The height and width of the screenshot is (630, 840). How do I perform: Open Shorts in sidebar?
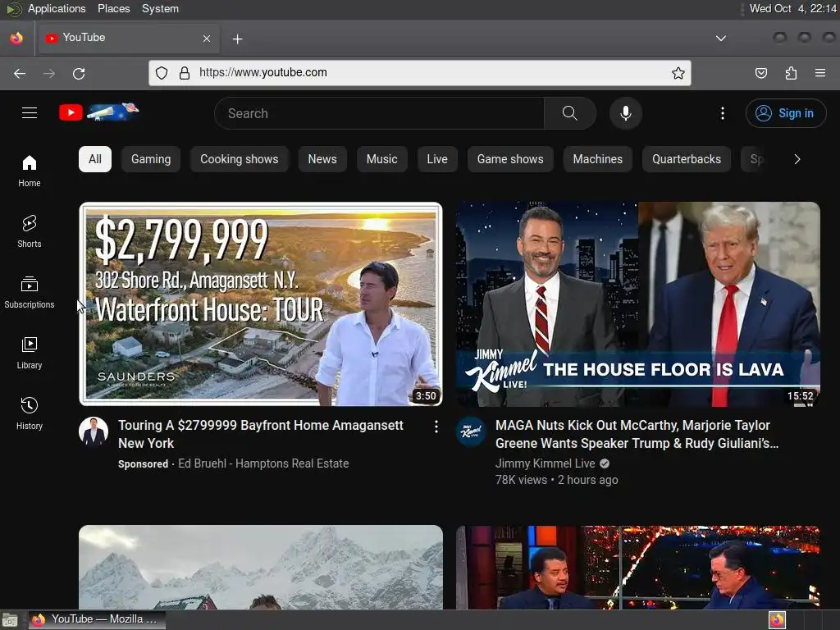coord(30,231)
